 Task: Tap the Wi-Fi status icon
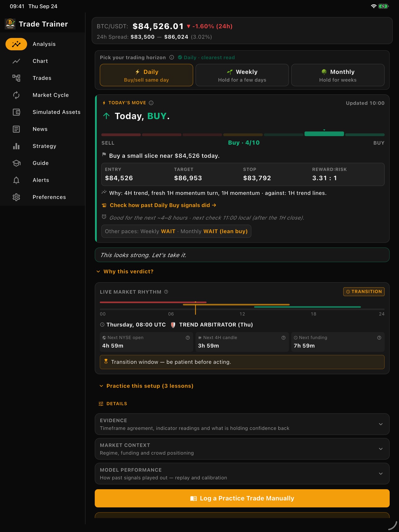coord(374,6)
